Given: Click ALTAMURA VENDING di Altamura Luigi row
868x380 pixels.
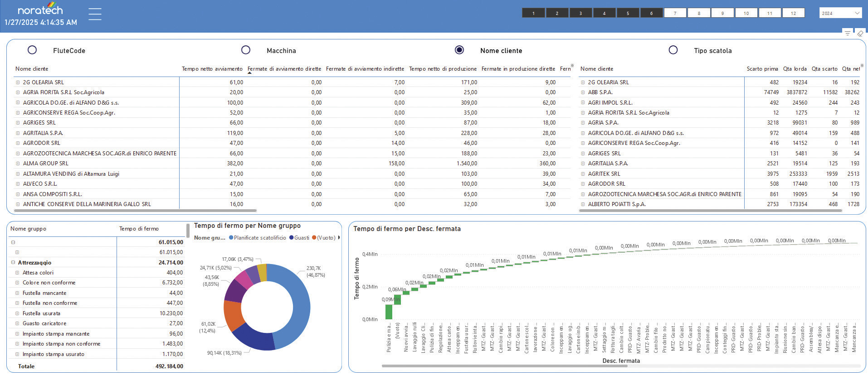Looking at the screenshot, I should [71, 174].
